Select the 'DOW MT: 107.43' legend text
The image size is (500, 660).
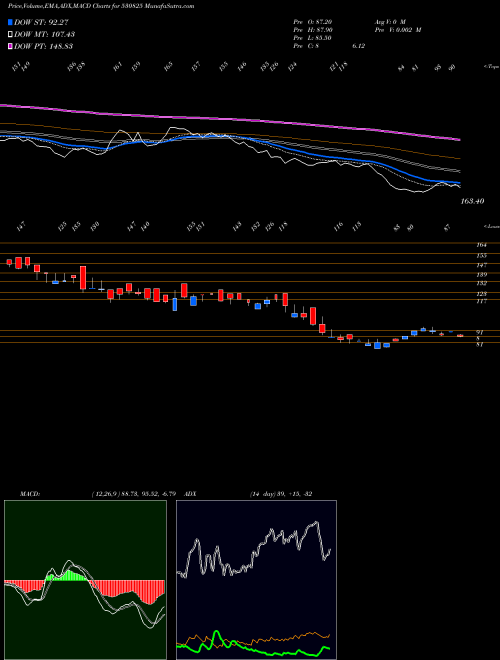click(45, 34)
